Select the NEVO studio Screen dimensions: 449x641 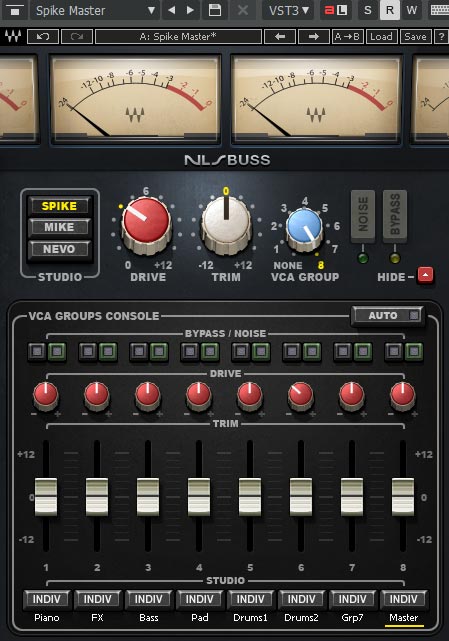pyautogui.click(x=59, y=249)
